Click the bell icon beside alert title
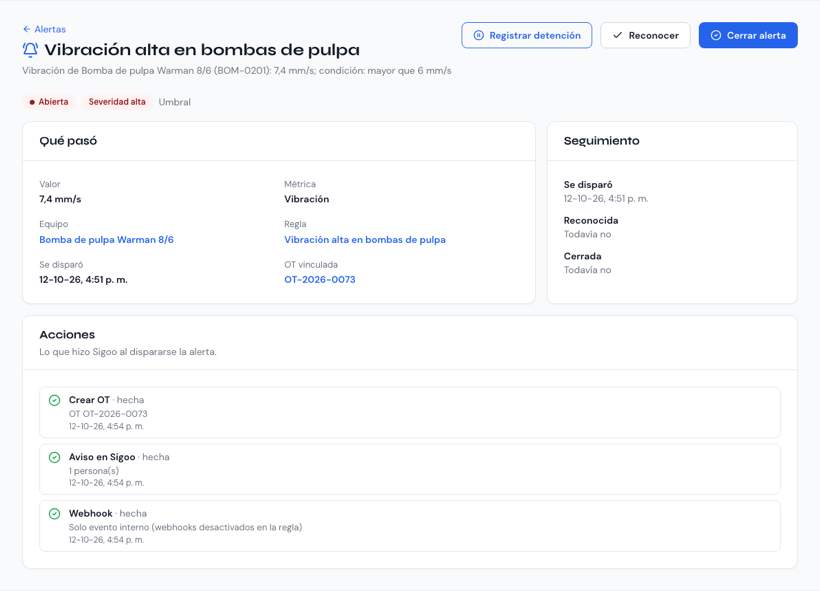The width and height of the screenshot is (820, 591). pos(30,50)
